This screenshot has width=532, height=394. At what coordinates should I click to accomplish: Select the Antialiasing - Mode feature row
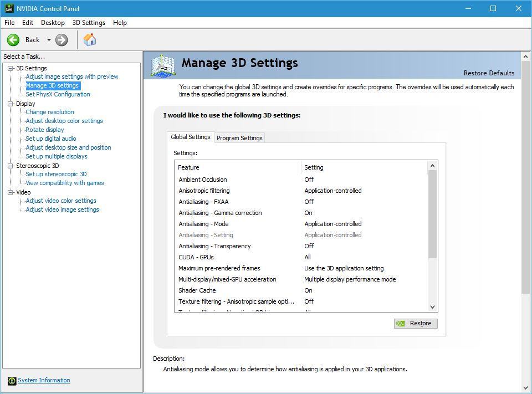301,224
